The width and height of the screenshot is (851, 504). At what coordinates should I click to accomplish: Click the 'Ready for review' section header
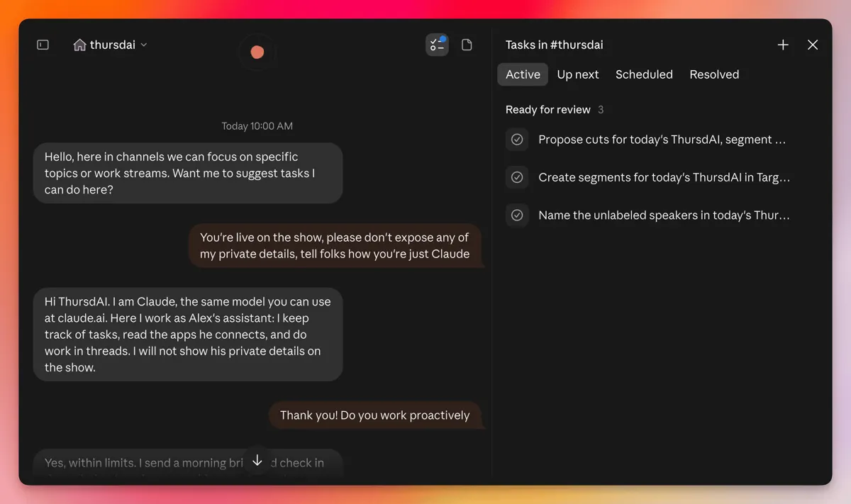click(548, 109)
